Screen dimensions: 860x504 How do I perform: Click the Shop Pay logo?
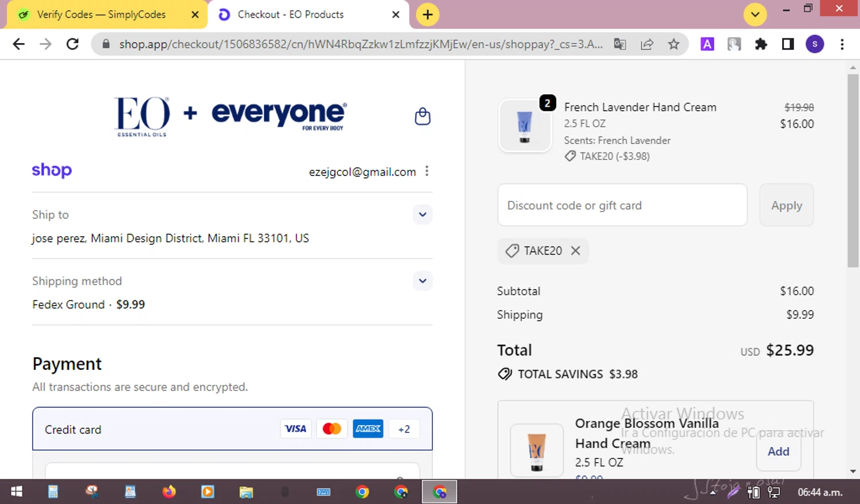pos(52,170)
